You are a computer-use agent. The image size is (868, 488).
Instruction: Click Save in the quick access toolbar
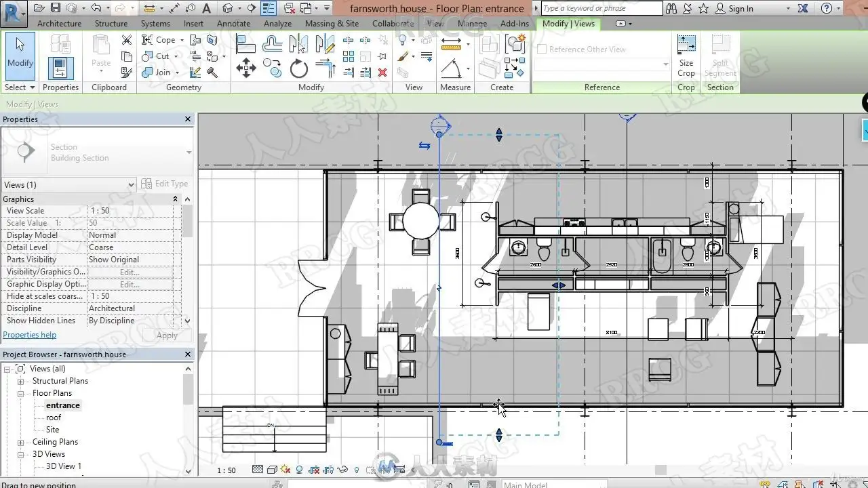coord(55,8)
